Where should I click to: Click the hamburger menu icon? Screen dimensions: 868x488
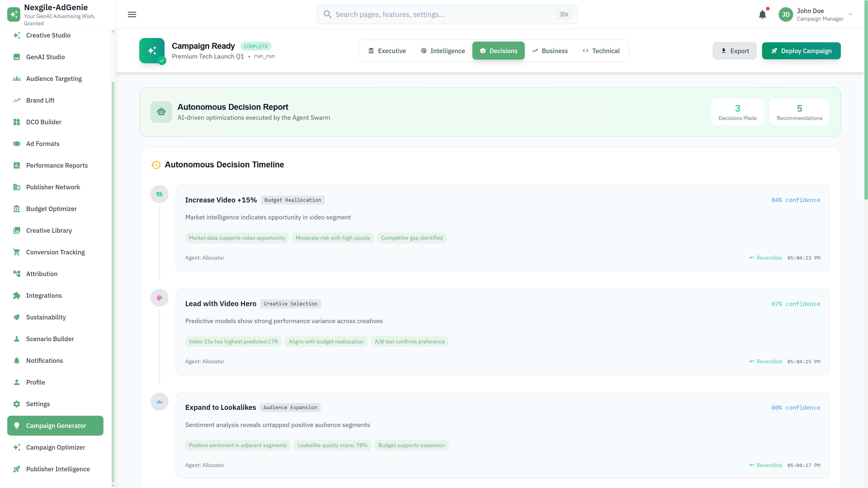132,14
